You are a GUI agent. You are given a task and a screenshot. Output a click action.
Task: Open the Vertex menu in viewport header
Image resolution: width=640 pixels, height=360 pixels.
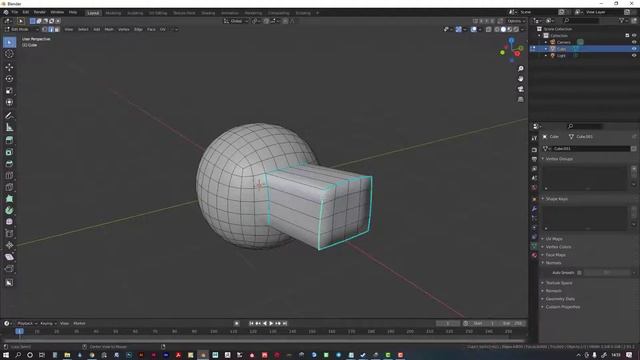[124, 29]
